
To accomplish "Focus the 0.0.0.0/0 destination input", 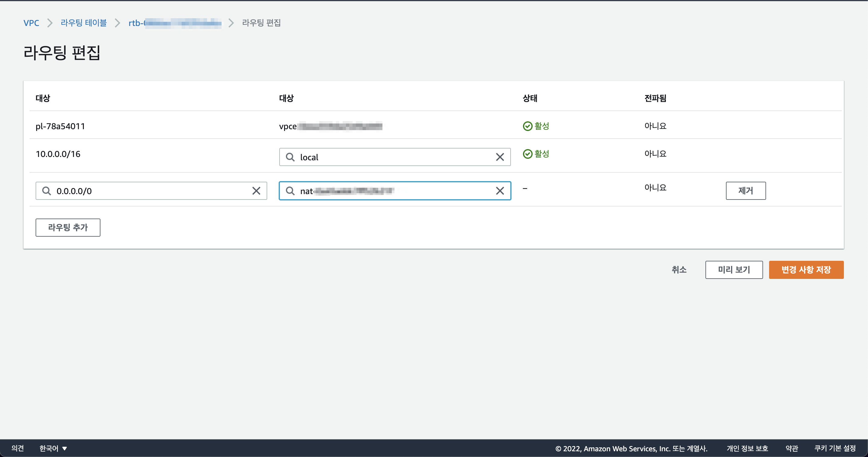I will [151, 191].
